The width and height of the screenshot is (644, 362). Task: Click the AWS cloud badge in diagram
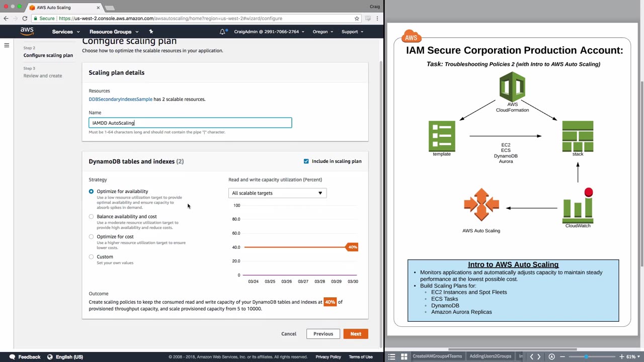tap(411, 37)
